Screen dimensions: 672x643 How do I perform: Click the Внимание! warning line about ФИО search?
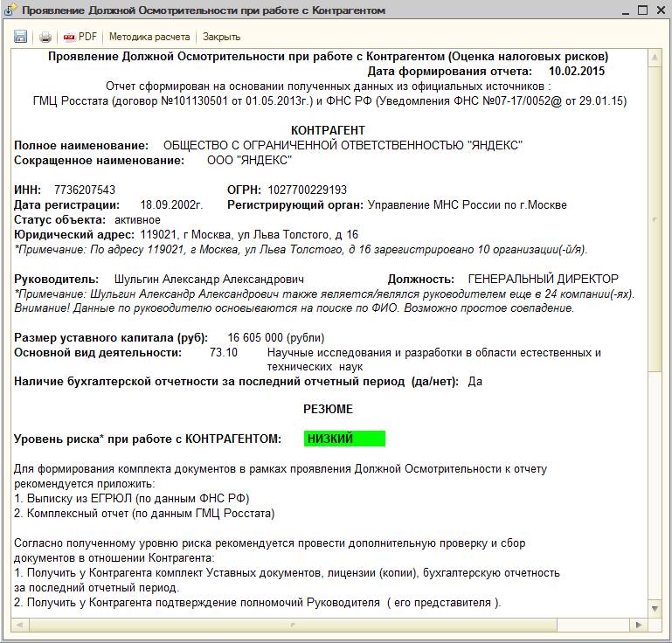pos(294,308)
